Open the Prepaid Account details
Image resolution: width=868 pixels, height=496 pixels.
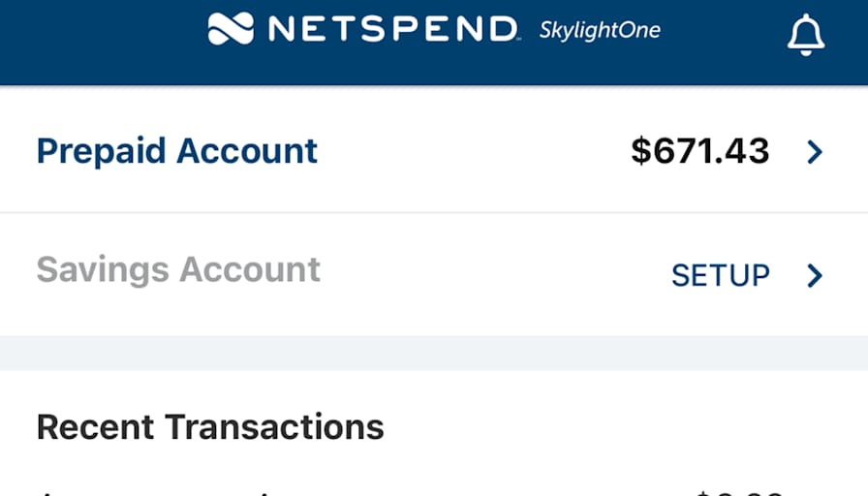[176, 150]
